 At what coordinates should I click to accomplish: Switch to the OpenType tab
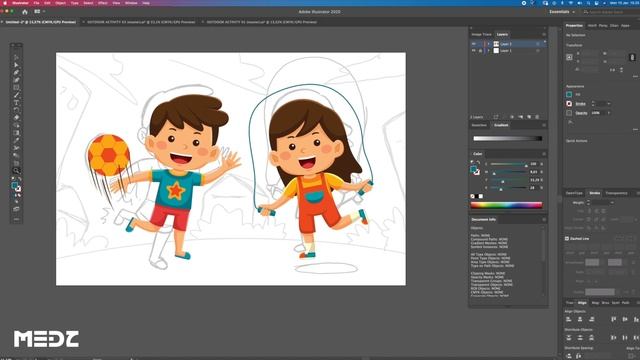coord(574,193)
